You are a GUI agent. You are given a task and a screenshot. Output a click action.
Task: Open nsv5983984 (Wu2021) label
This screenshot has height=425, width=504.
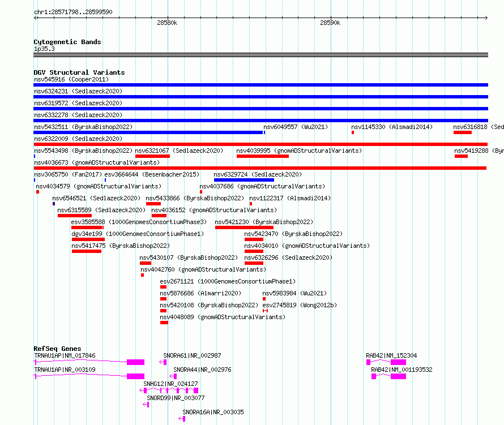tap(294, 293)
